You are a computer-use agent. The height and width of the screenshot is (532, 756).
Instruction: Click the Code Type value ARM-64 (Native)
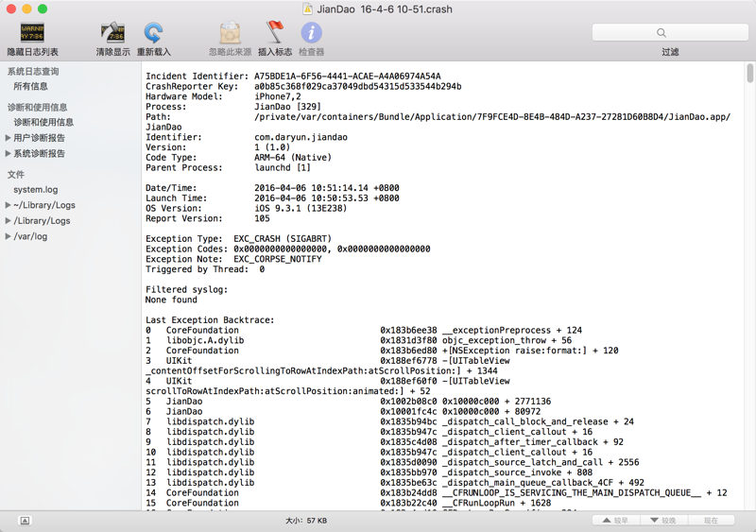click(x=293, y=157)
